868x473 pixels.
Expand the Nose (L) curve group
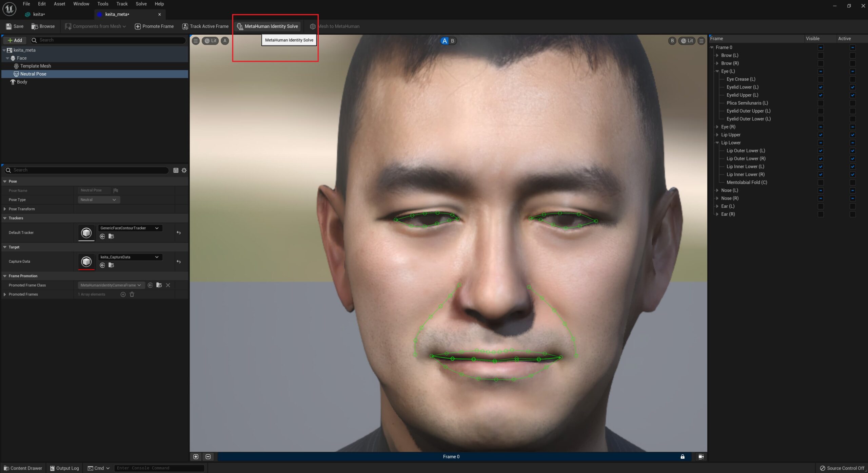point(717,190)
